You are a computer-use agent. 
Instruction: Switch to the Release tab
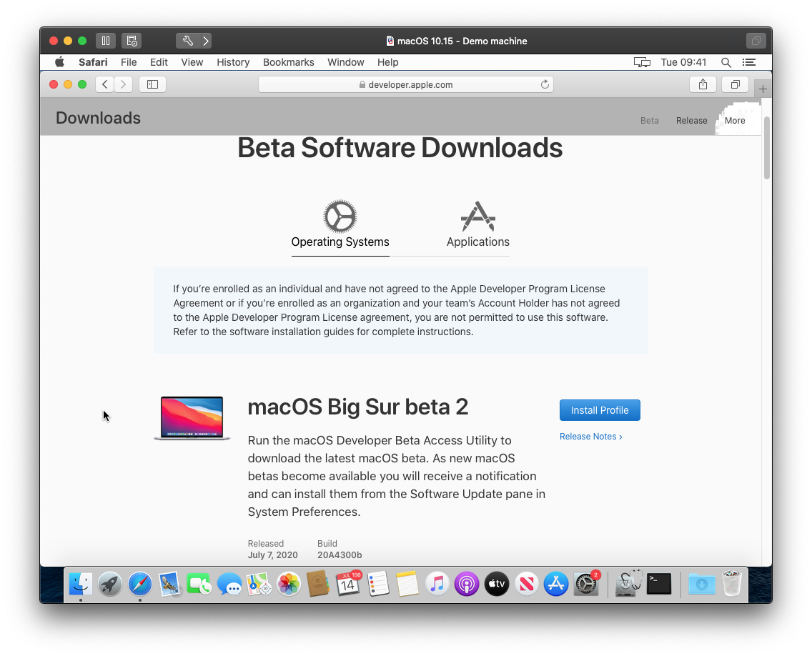point(691,121)
